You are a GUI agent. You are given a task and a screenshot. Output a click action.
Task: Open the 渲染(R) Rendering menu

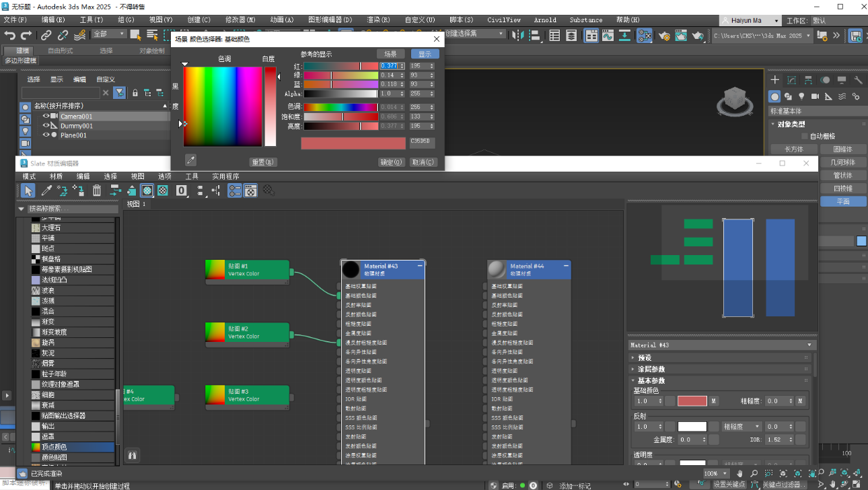(x=377, y=20)
